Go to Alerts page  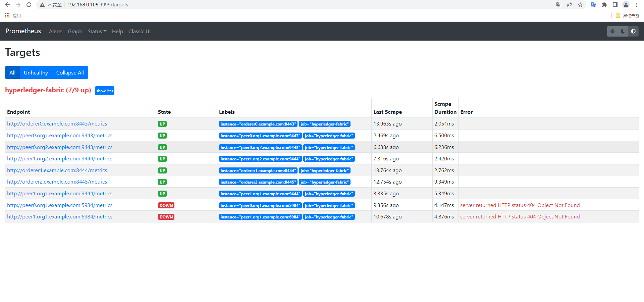(56, 31)
